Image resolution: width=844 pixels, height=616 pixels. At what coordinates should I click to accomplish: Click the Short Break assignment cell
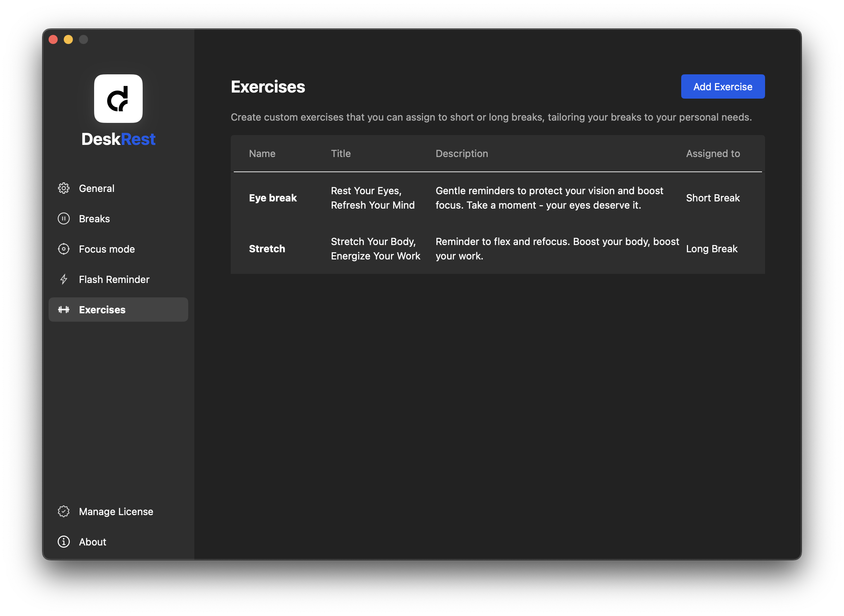[713, 198]
